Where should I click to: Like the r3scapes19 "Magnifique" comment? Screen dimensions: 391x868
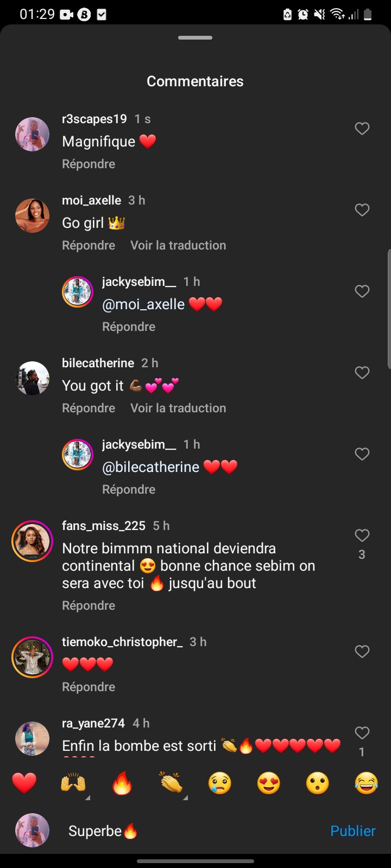[362, 129]
